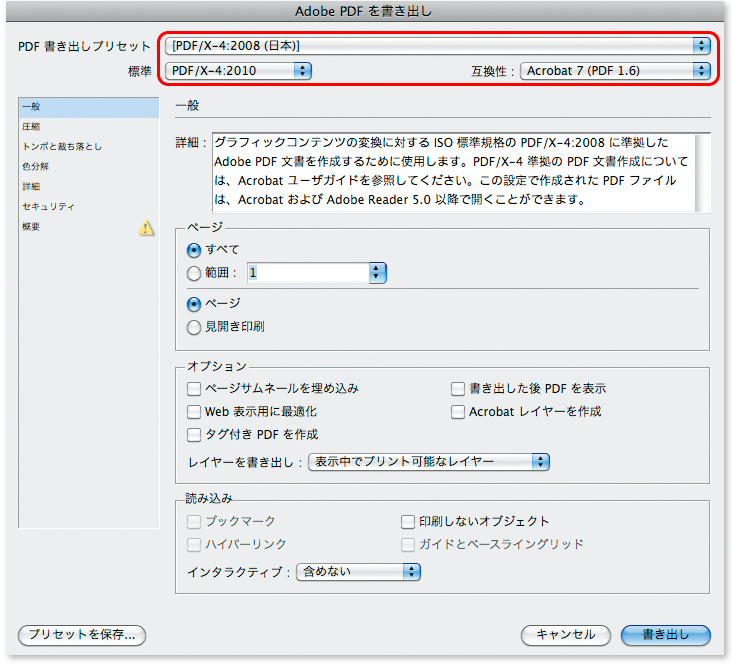Image resolution: width=750 pixels, height=670 pixels.
Task: Enable 書き出した後 PDF を表示 checkbox
Action: pyautogui.click(x=458, y=389)
